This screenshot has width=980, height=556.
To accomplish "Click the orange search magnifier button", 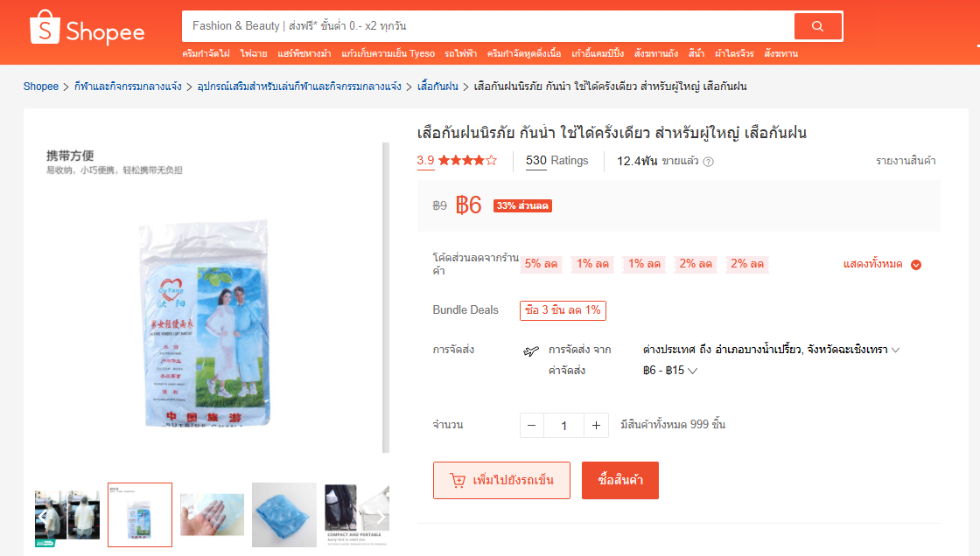I will (817, 26).
